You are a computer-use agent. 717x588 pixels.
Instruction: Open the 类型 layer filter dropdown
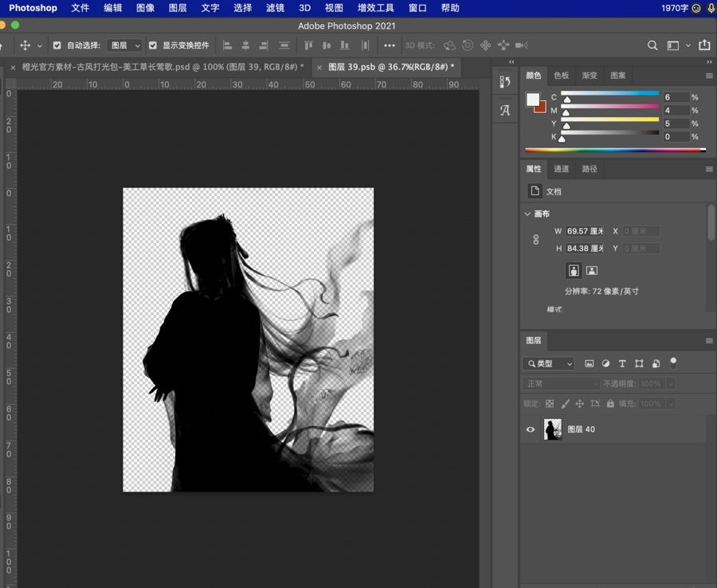pos(549,364)
